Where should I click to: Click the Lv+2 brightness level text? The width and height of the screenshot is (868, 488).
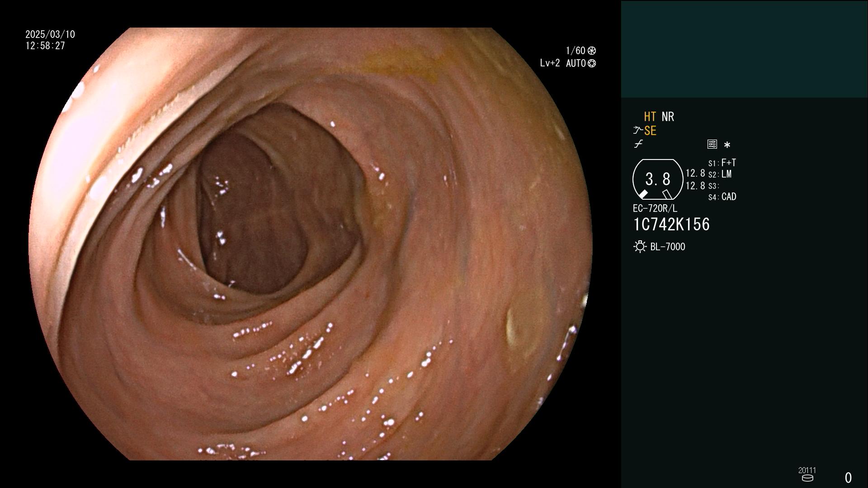coord(550,63)
